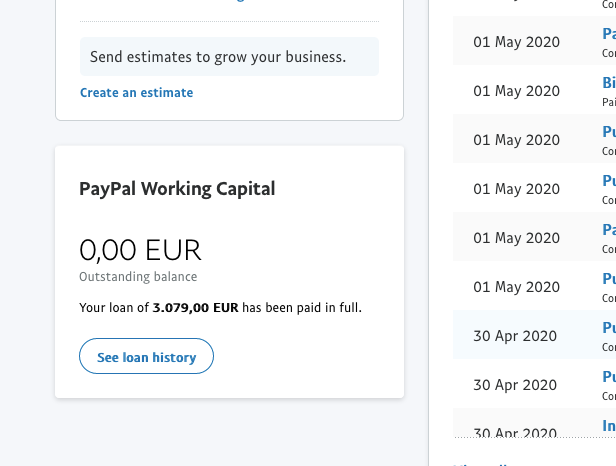Click the PayPal Working Capital heading
This screenshot has height=466, width=616.
(x=177, y=189)
